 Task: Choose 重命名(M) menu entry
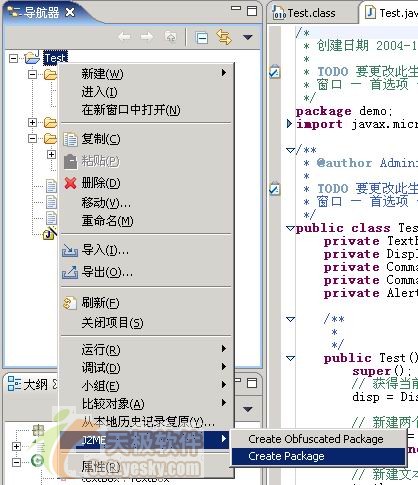tap(146, 221)
